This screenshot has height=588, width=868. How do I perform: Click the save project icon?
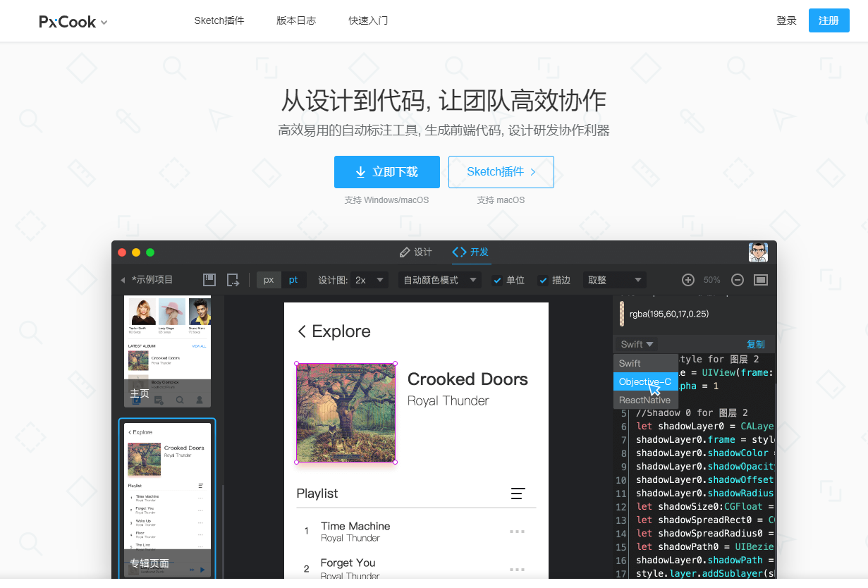pos(209,280)
